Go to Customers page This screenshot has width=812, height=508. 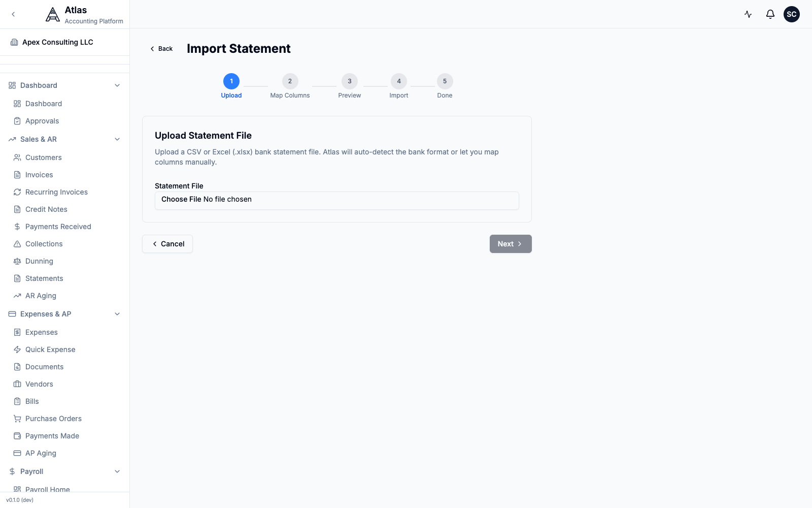[x=65, y=157]
